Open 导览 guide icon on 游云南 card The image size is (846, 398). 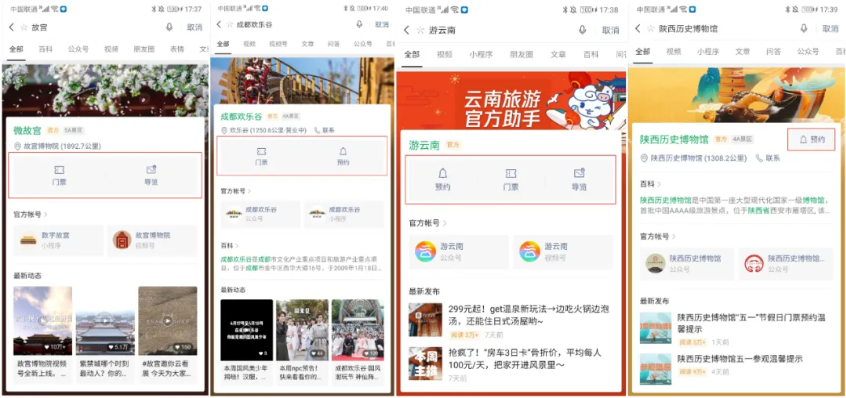click(579, 173)
